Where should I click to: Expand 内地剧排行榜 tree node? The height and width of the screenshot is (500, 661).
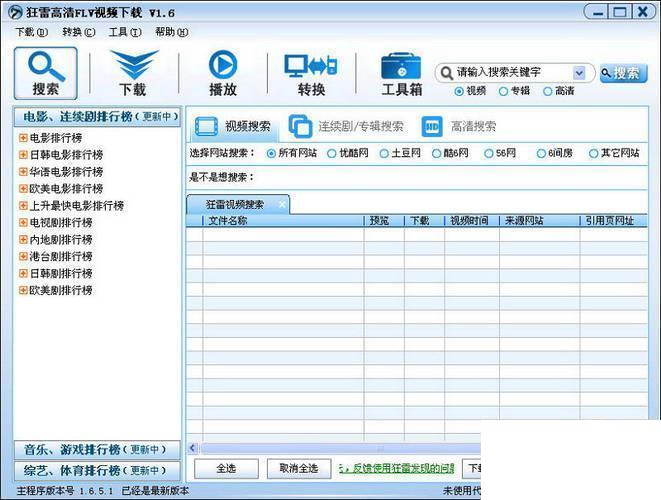tap(23, 239)
